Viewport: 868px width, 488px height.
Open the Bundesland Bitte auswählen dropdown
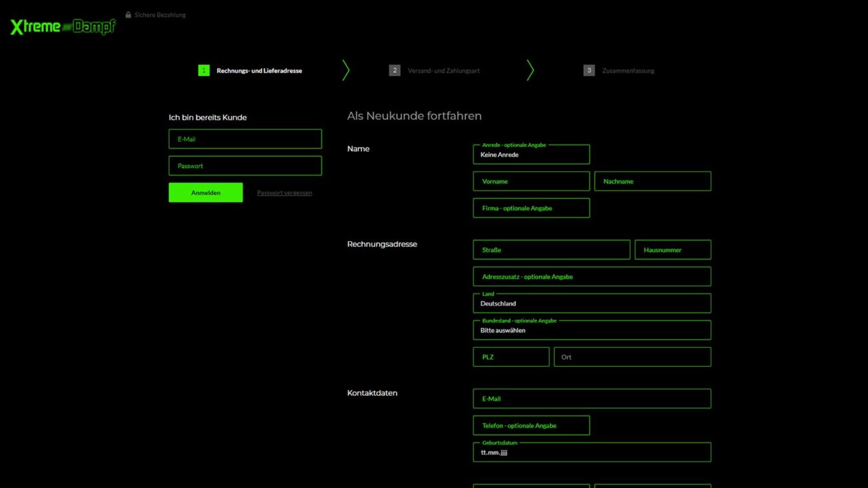click(591, 330)
